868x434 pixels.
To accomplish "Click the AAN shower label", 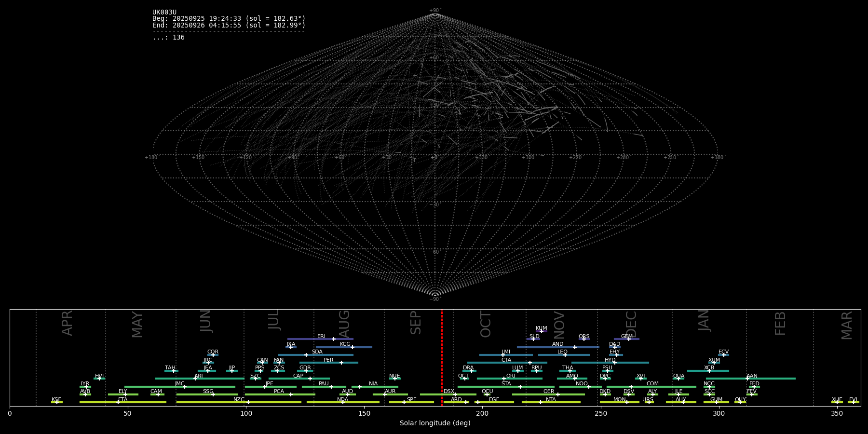I will click(x=752, y=376).
